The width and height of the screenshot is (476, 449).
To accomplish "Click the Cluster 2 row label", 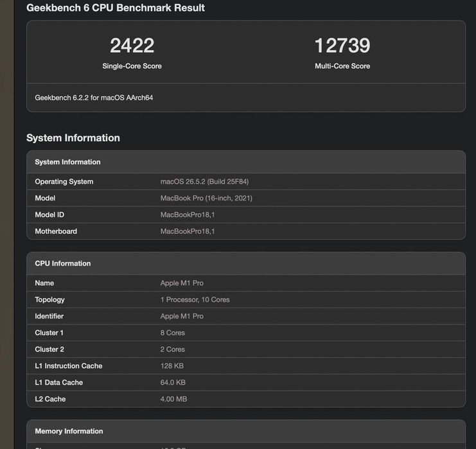I will click(49, 349).
